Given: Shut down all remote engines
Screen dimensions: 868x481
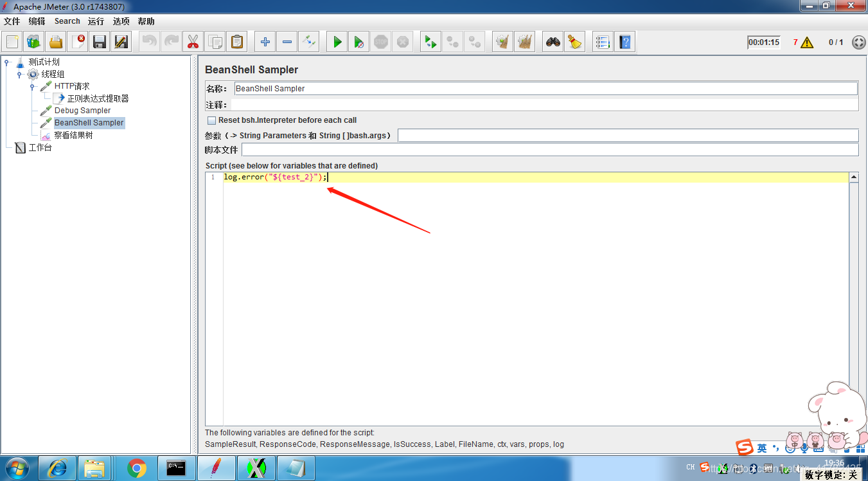Looking at the screenshot, I should point(475,42).
